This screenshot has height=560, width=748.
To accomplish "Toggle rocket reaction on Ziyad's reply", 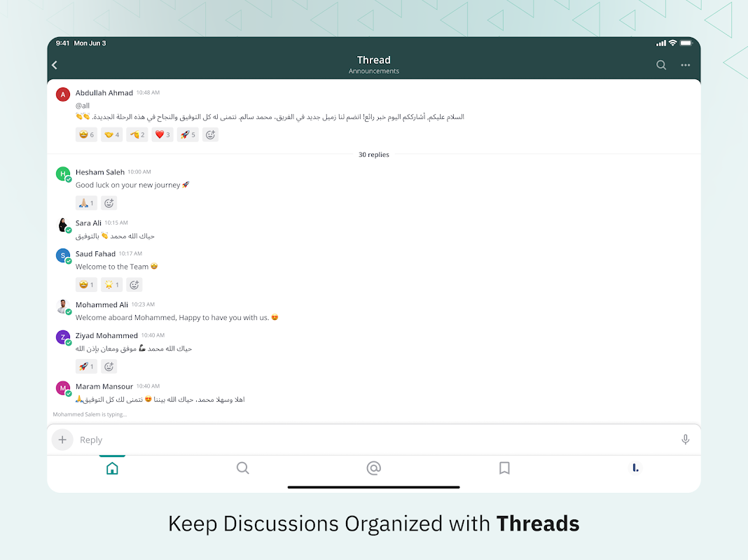I will pos(86,367).
